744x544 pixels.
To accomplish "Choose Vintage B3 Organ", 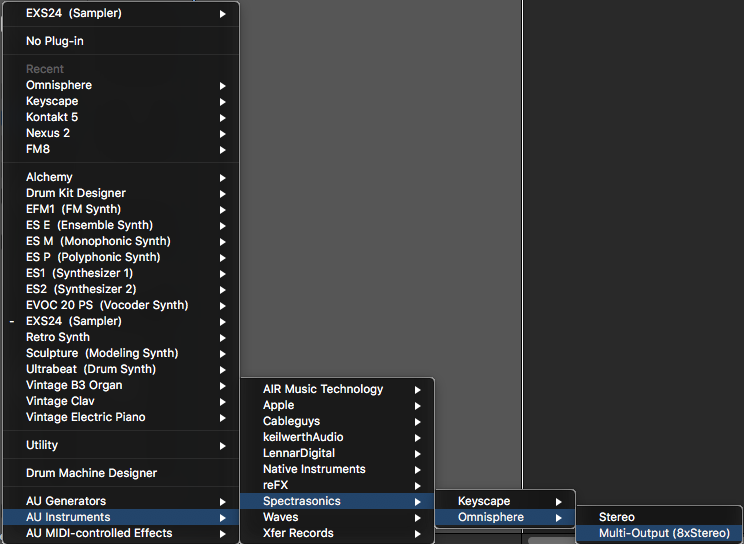I will coord(121,385).
